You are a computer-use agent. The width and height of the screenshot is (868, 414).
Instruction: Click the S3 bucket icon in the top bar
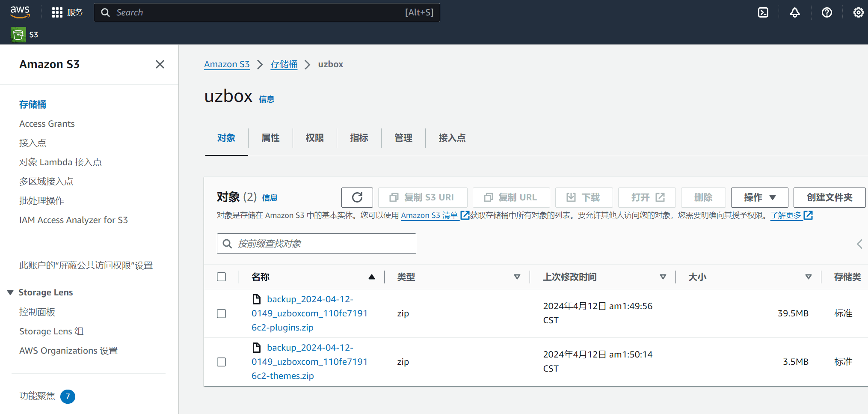click(18, 35)
